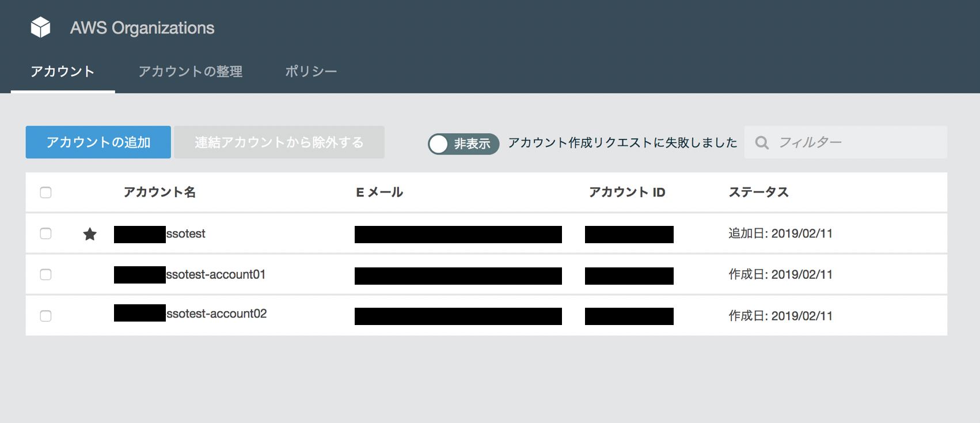This screenshot has height=423, width=980.
Task: Switch to the アカウント tab
Action: point(62,71)
